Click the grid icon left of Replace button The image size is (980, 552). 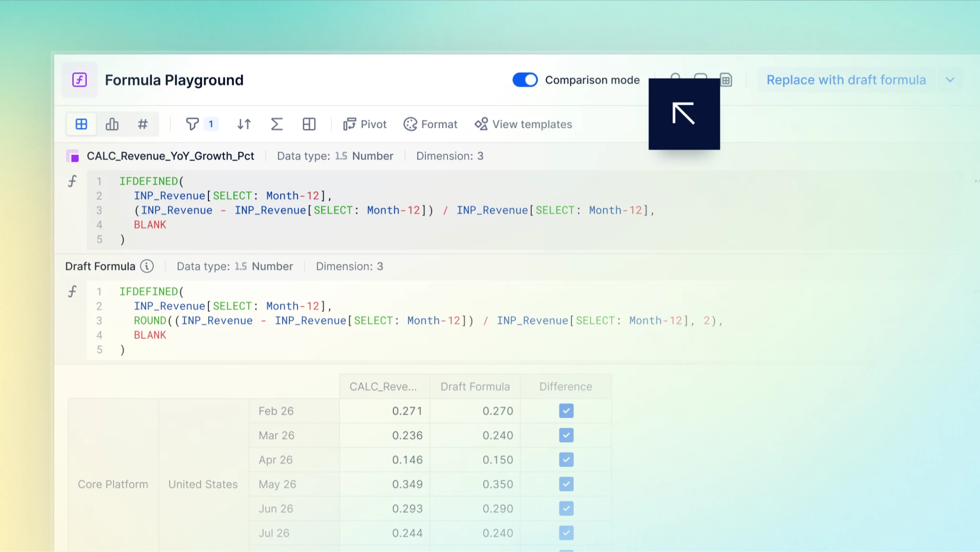pyautogui.click(x=726, y=80)
